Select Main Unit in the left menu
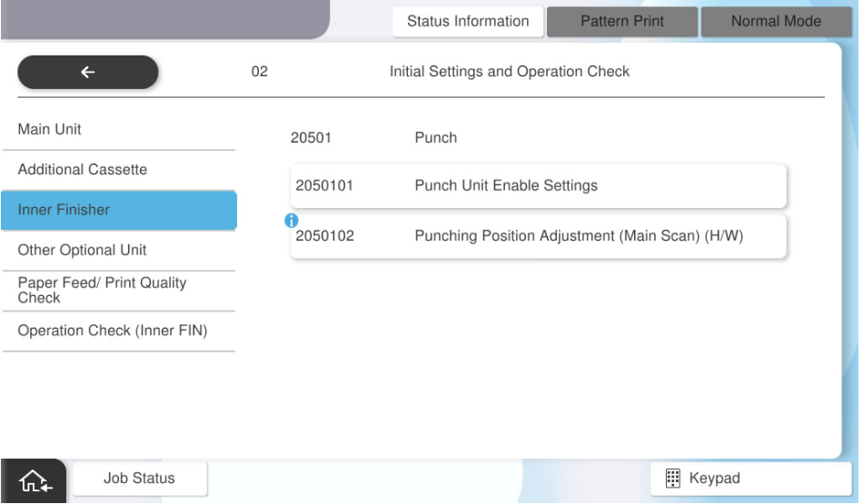 [118, 130]
